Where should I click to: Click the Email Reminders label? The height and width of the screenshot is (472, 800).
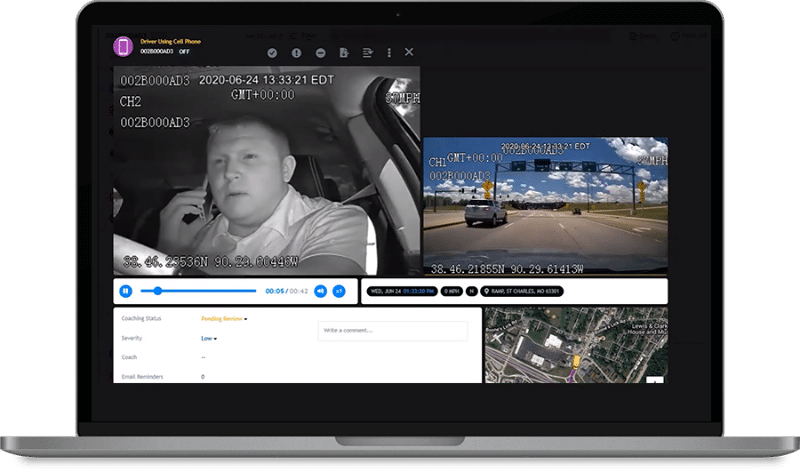click(142, 377)
